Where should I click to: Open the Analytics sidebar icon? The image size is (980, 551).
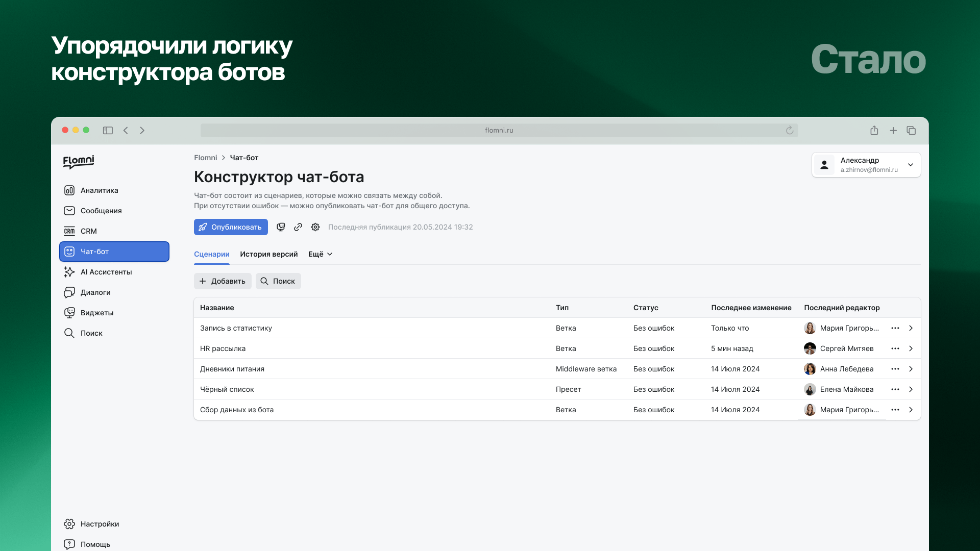tap(69, 190)
